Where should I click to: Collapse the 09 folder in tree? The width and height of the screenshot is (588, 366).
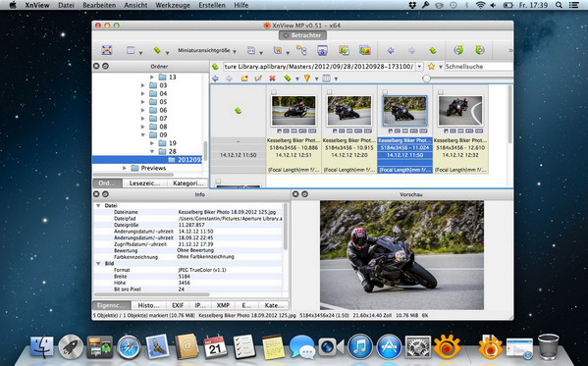point(143,135)
